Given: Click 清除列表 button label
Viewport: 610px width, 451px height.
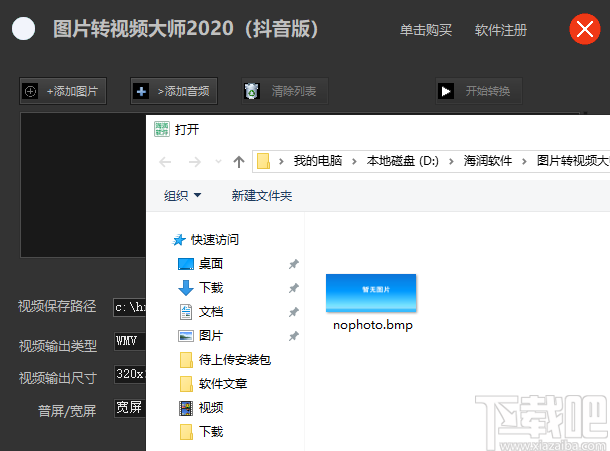Looking at the screenshot, I should pos(294,91).
